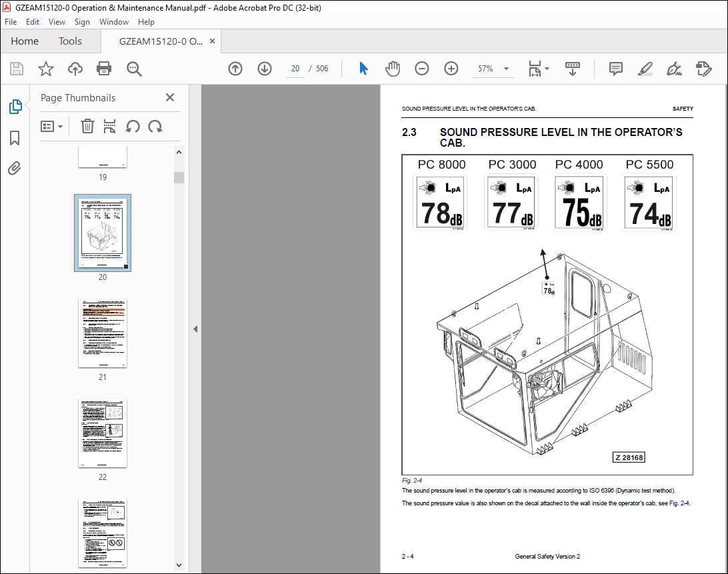Viewport: 728px width, 574px height.
Task: Add bookmark with star icon
Action: 45,69
